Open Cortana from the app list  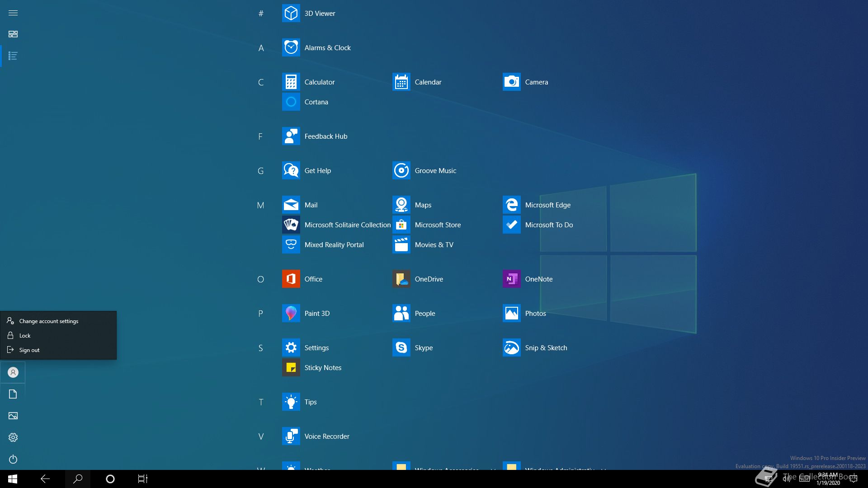click(x=291, y=102)
